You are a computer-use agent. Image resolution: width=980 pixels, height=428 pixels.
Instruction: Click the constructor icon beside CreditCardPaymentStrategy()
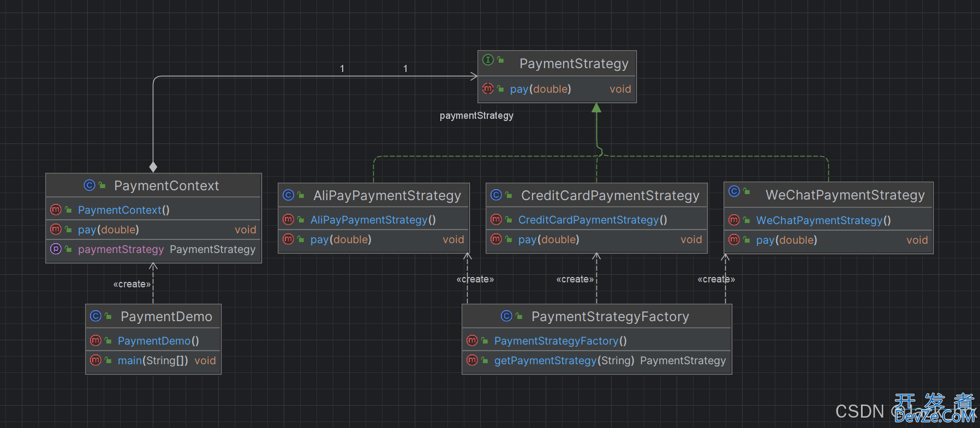pyautogui.click(x=496, y=219)
